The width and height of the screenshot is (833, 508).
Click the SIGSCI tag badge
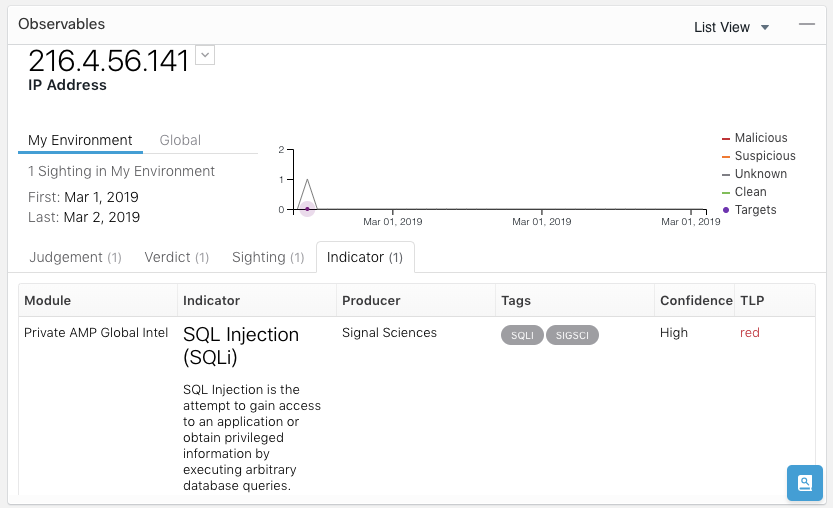coord(572,335)
